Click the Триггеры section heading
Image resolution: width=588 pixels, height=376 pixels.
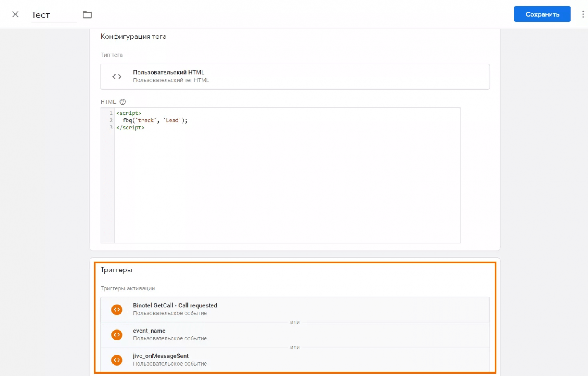(x=116, y=270)
